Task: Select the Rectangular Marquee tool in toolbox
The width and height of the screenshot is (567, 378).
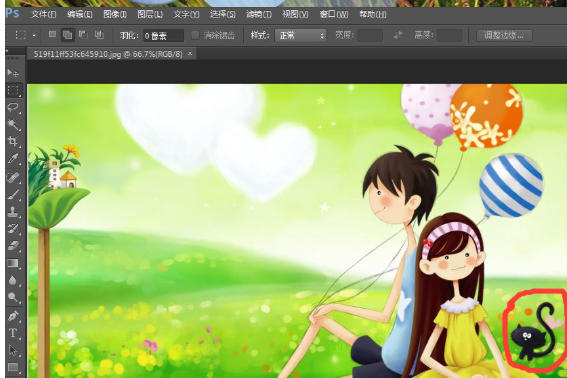Action: (13, 90)
